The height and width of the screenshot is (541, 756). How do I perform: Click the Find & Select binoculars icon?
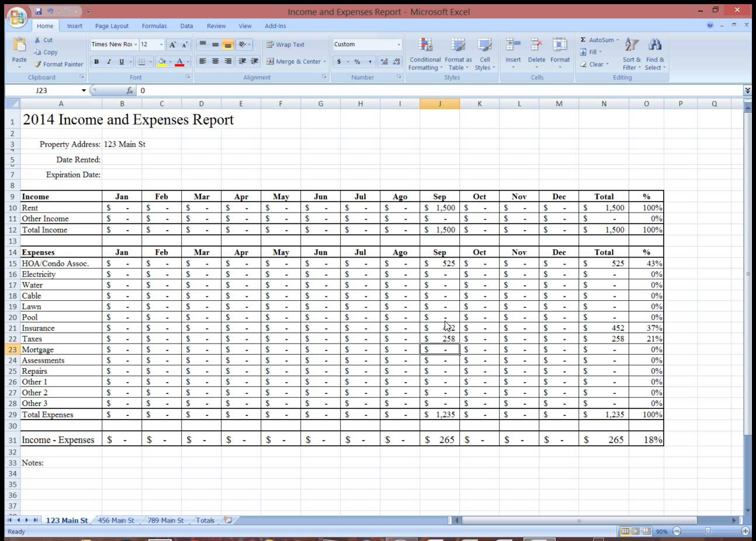click(655, 46)
